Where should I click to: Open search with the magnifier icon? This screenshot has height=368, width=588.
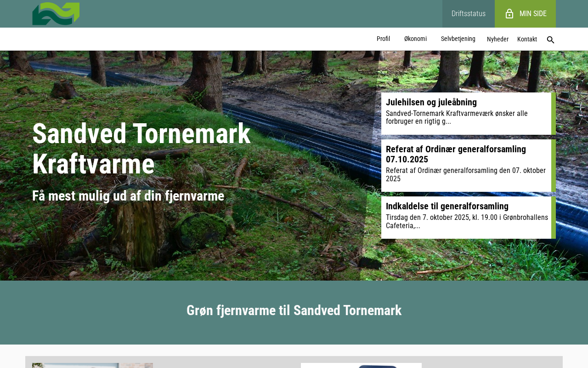(550, 40)
